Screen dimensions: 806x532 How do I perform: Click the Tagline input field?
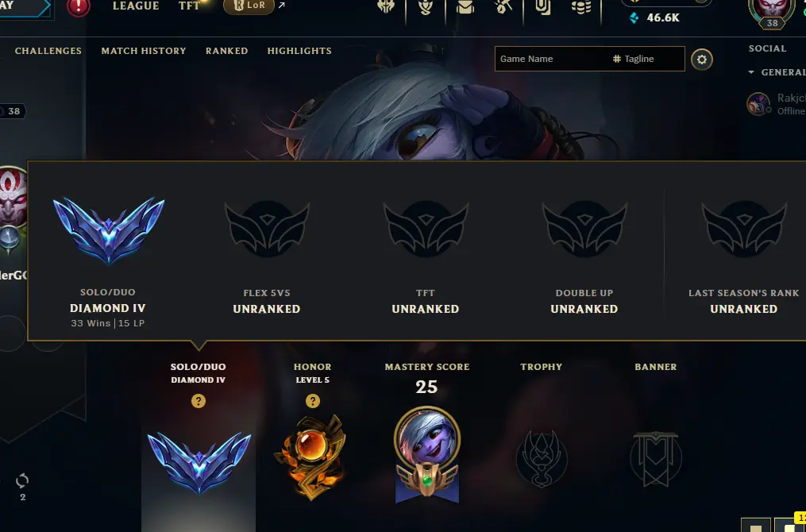pyautogui.click(x=648, y=59)
